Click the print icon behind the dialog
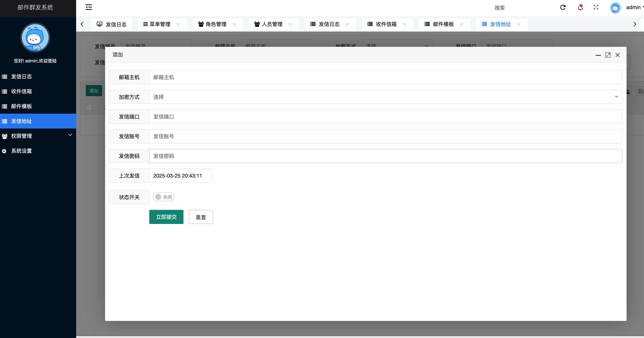 [640, 92]
